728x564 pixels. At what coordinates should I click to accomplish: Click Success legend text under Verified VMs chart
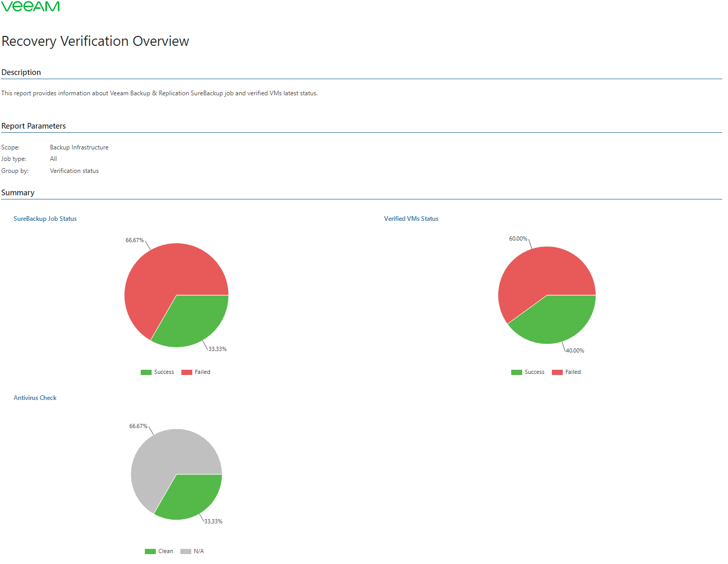535,372
